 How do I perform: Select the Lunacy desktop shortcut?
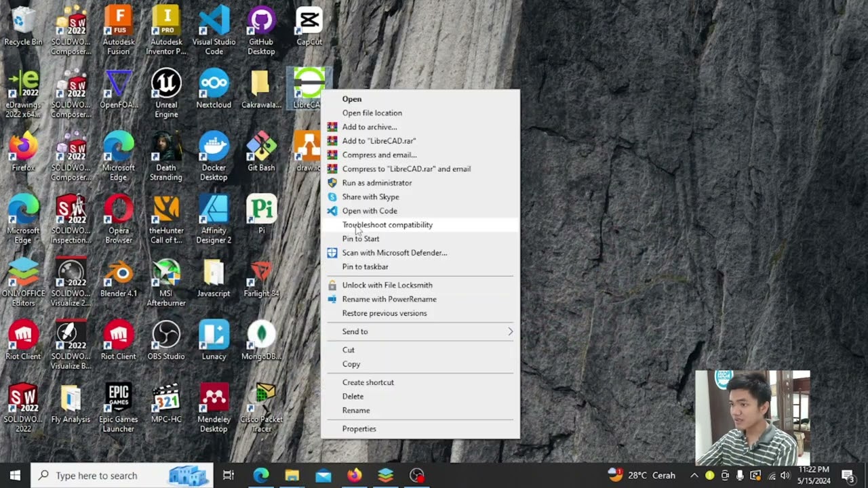(x=214, y=342)
